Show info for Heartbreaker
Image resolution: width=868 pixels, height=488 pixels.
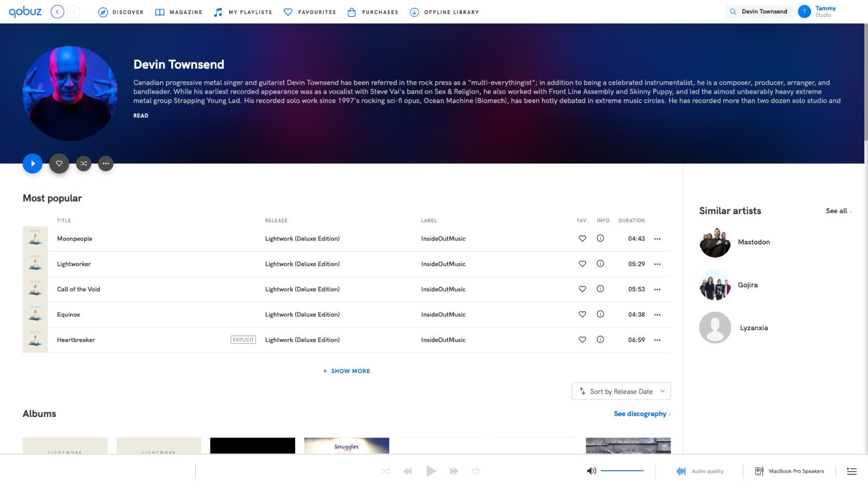[601, 340]
